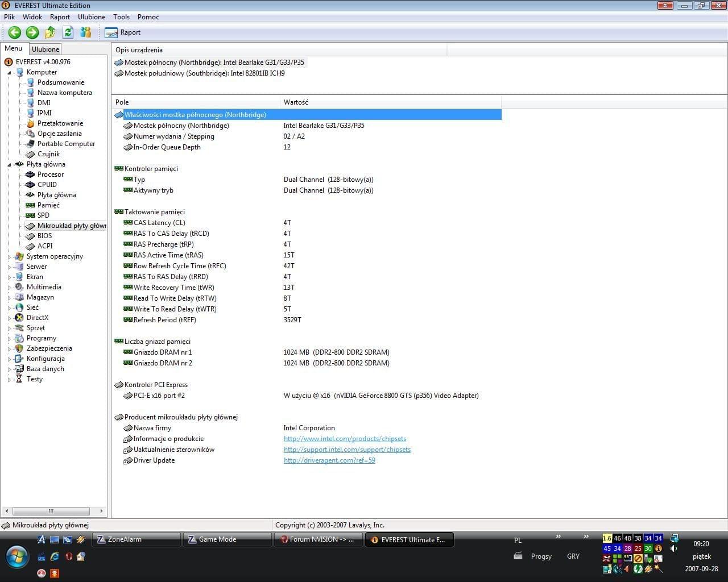Click the Przetaktowanie flame icon
728x582 pixels.
(x=31, y=123)
